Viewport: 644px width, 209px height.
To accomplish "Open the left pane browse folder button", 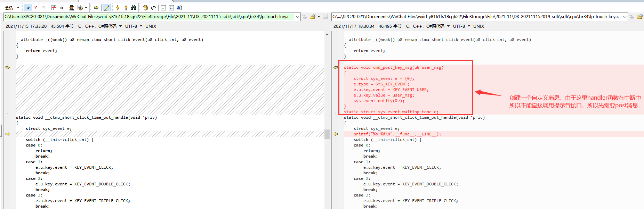I will 313,17.
